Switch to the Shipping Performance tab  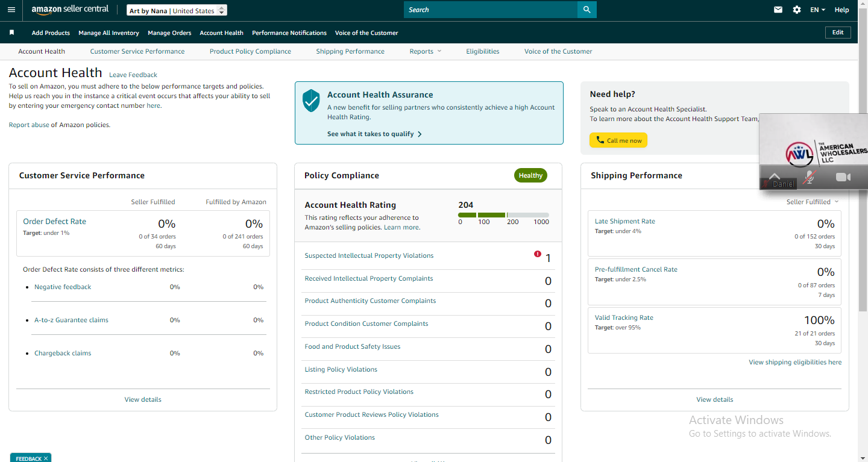350,51
